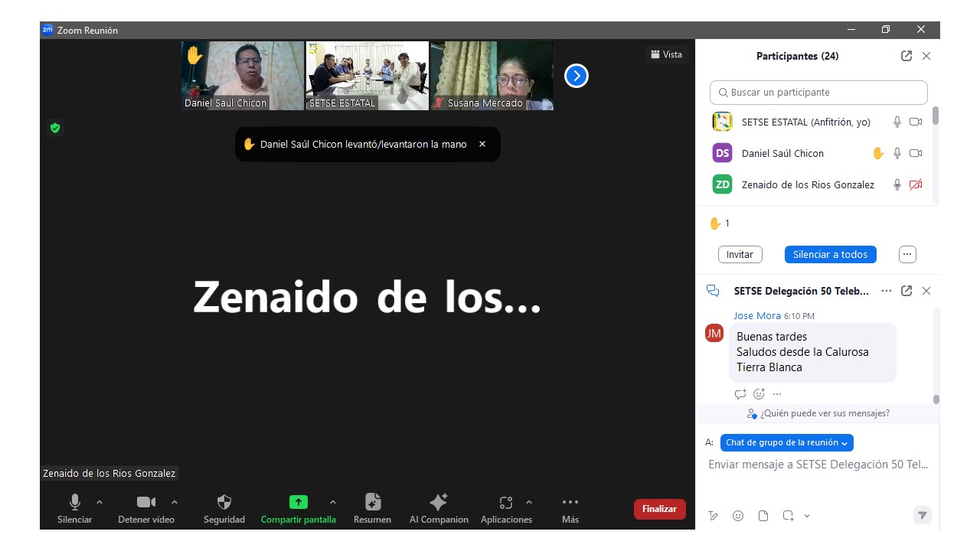Open emoji picker in chat composer

[x=738, y=516]
